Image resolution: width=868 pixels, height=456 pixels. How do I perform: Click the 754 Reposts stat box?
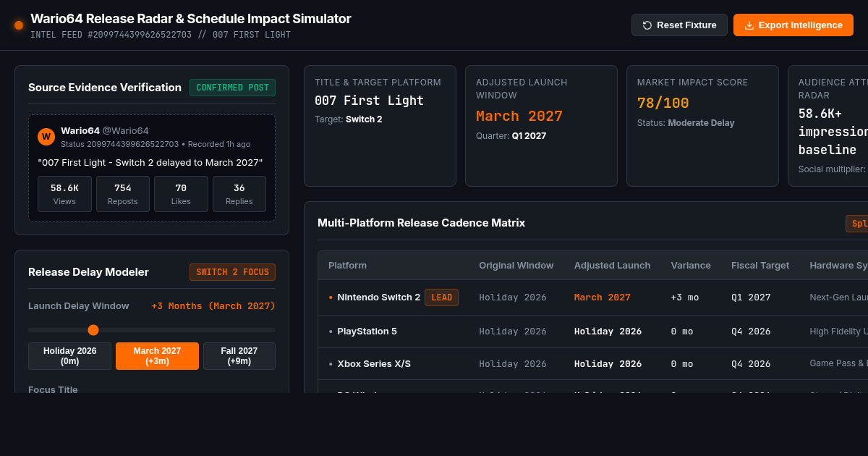click(x=123, y=194)
